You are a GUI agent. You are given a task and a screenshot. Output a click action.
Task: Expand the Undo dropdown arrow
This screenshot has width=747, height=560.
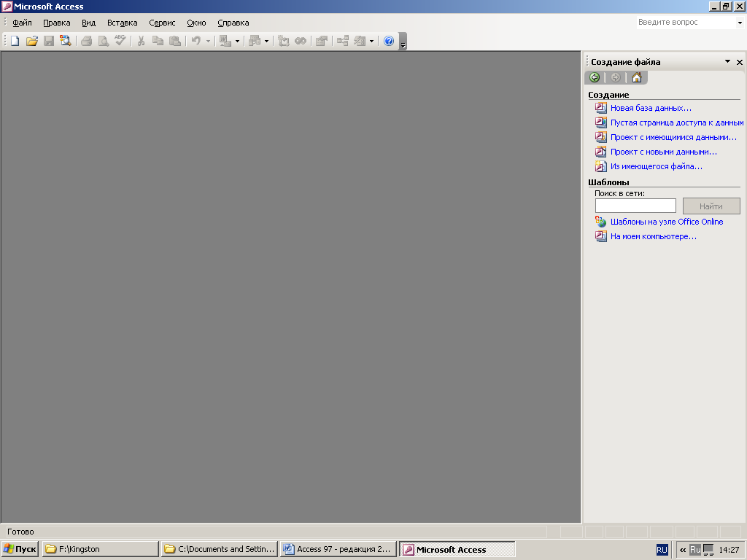point(208,41)
